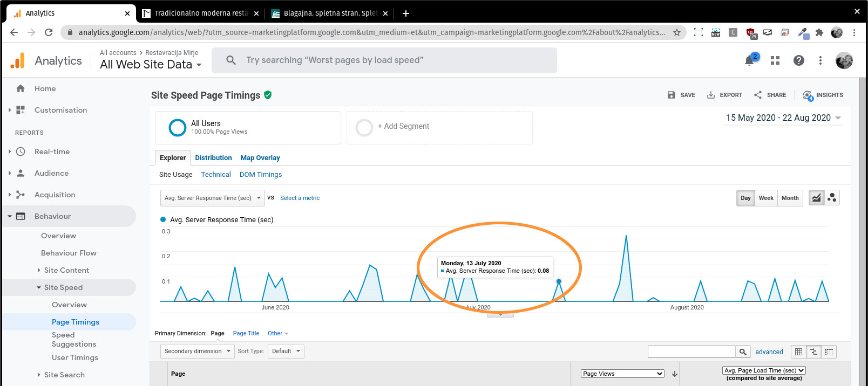Select the Explorer tab
Viewport: 868px width, 386px height.
[x=173, y=157]
